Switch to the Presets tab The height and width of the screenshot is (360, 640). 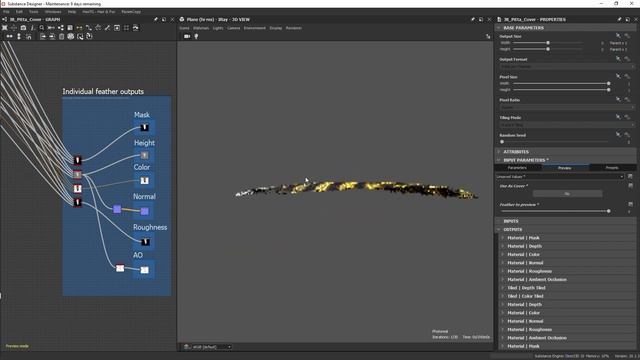(x=612, y=168)
